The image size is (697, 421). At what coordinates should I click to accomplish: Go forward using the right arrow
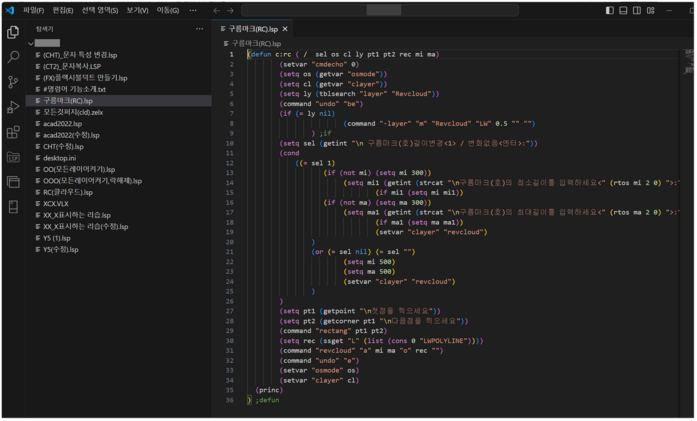tap(230, 10)
